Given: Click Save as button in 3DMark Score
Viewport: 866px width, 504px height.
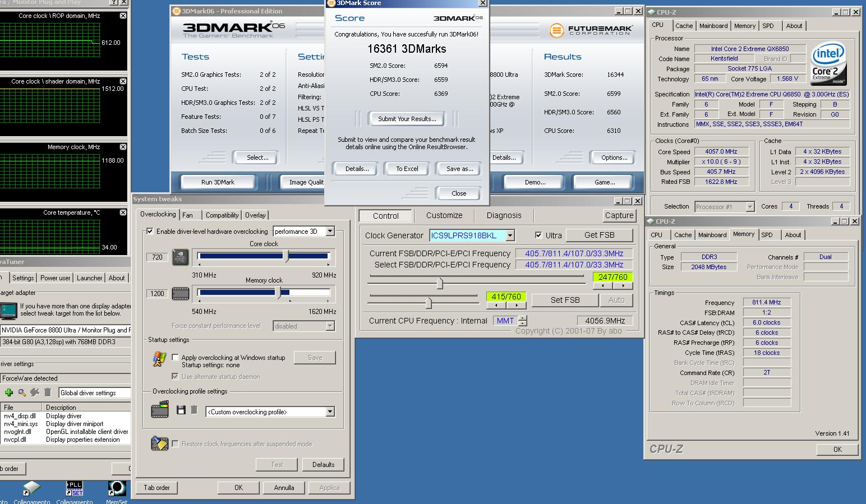Looking at the screenshot, I should tap(459, 169).
